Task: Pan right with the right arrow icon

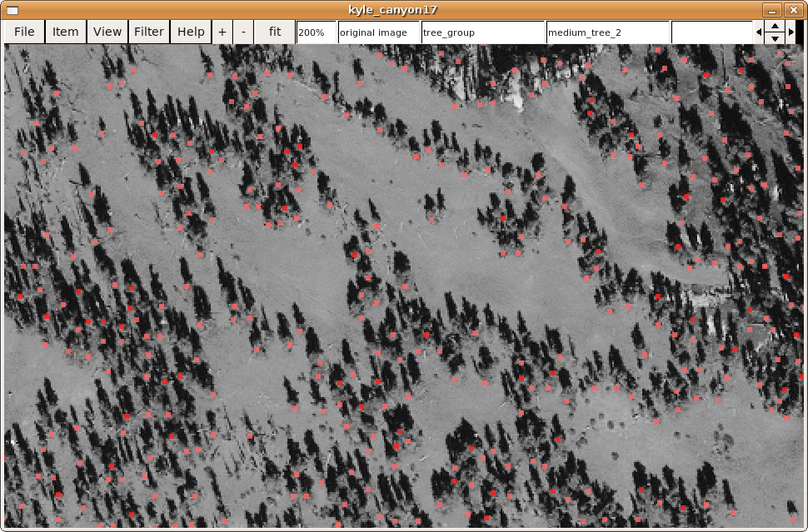Action: (x=791, y=32)
